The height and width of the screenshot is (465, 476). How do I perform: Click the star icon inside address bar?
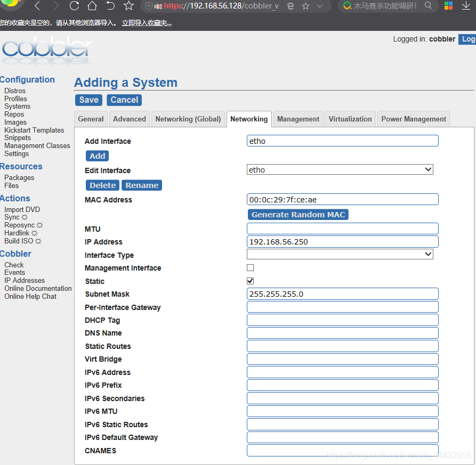tap(306, 6)
